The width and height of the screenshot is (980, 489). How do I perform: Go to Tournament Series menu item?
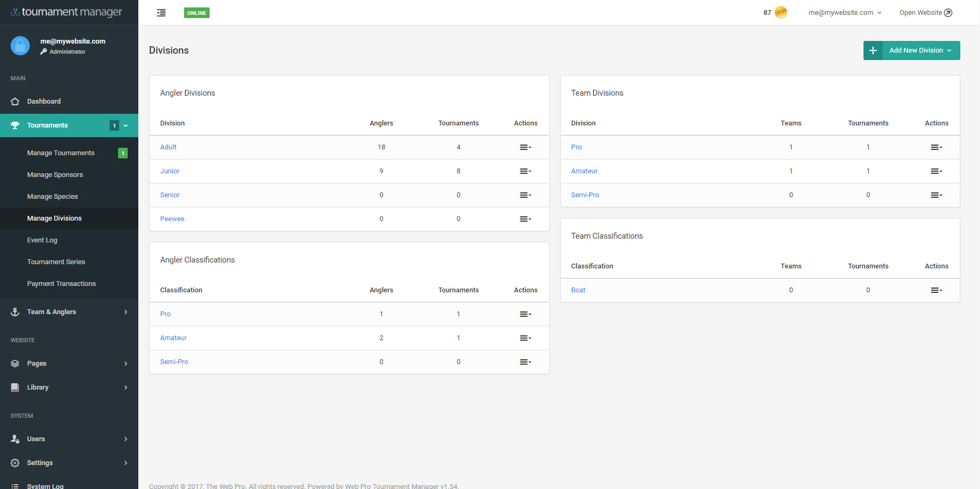(x=56, y=262)
